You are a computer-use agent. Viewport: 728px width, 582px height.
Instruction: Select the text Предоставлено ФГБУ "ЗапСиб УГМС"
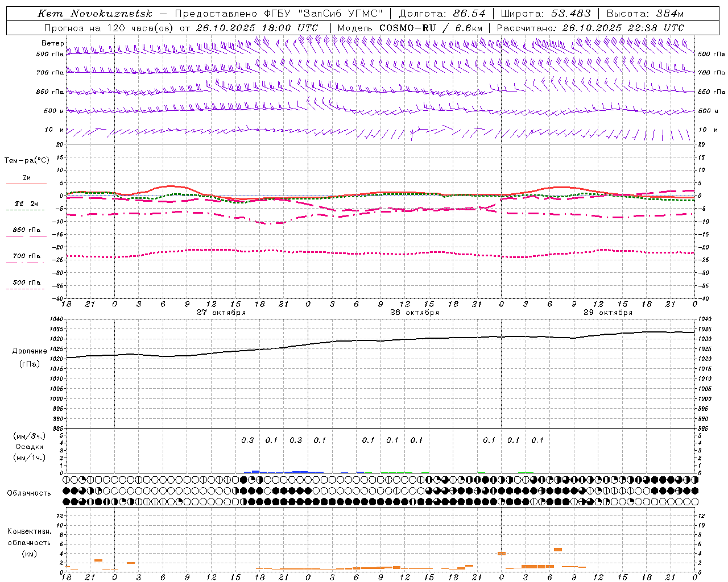279,14
